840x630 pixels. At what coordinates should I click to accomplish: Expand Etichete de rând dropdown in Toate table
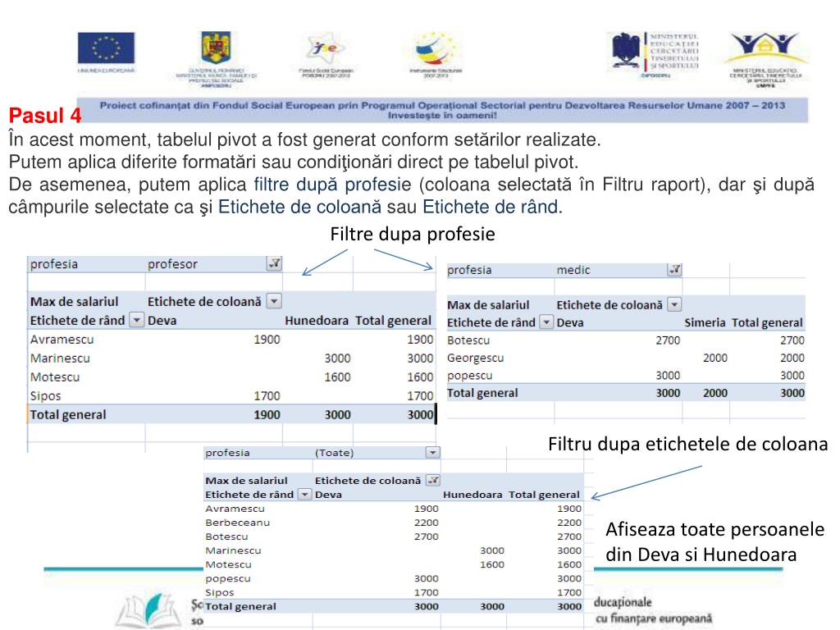pos(304,494)
